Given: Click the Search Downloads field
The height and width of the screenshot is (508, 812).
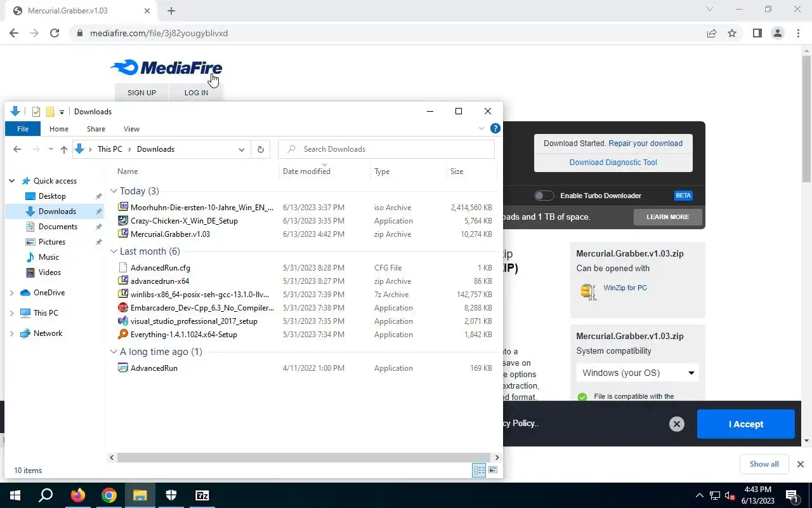Looking at the screenshot, I should coord(386,149).
